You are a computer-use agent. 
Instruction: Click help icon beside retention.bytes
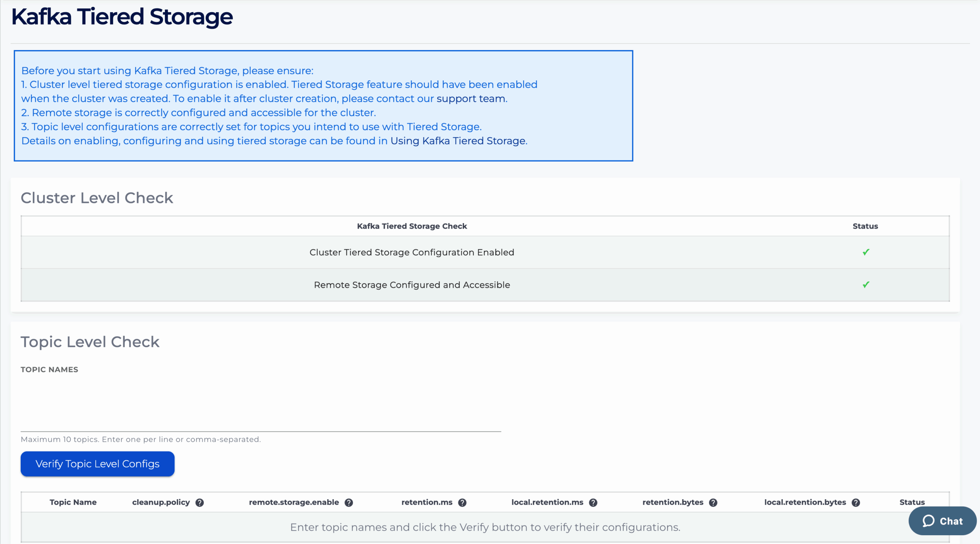tap(713, 502)
